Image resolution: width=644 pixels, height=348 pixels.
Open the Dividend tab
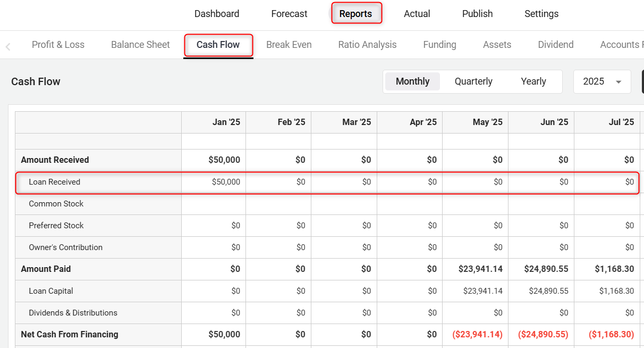(556, 45)
